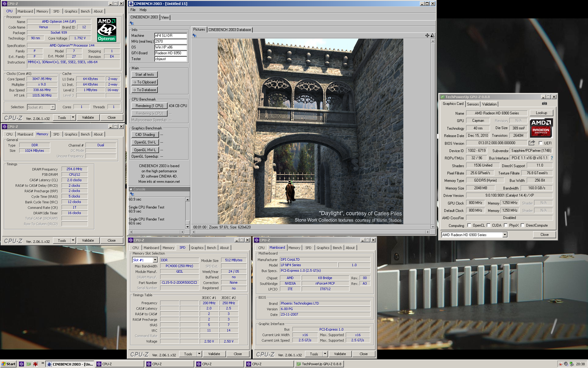Screen dimensions: 588x368
Task: Click the four-arrow move icon above picture
Action: coord(427,36)
